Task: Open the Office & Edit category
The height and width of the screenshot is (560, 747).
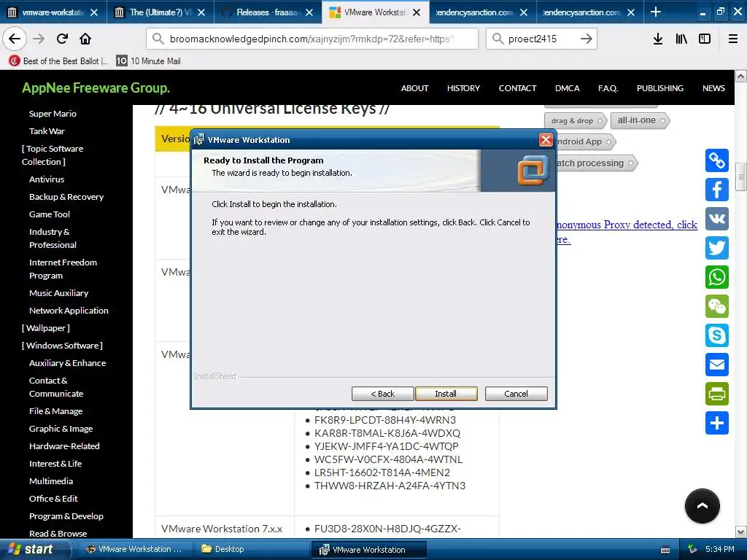Action: 53,499
